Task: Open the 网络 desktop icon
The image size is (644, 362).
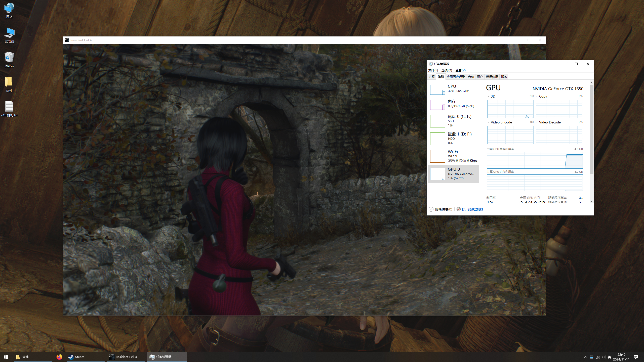Action: pyautogui.click(x=9, y=11)
